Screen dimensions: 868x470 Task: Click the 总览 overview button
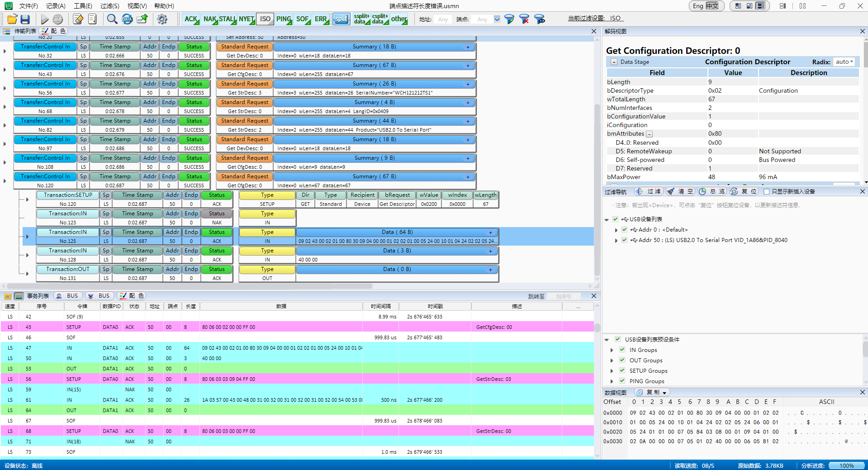coord(712,191)
